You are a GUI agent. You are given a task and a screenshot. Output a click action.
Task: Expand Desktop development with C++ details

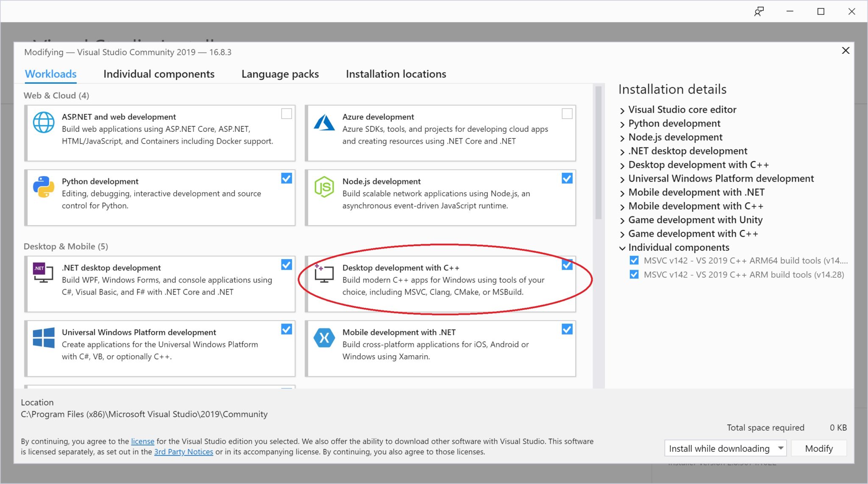[x=622, y=166]
